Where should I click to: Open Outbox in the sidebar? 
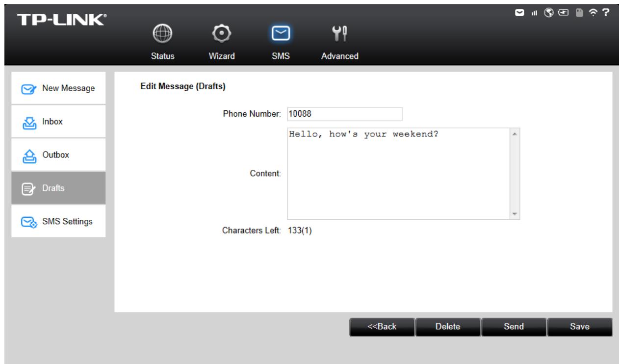click(x=58, y=155)
